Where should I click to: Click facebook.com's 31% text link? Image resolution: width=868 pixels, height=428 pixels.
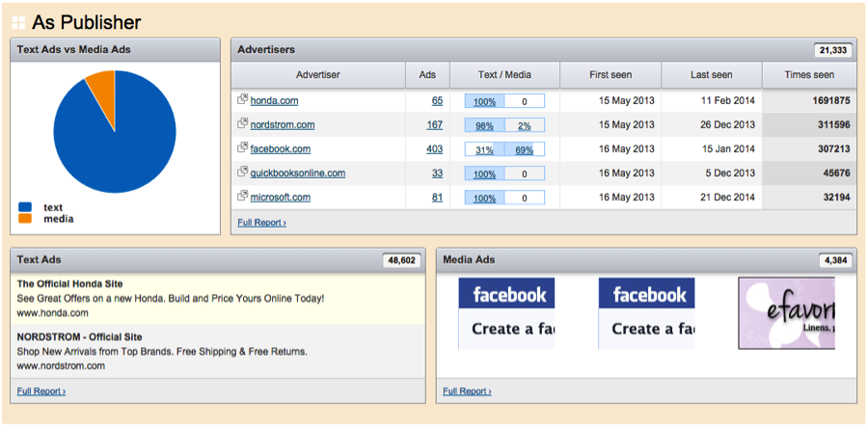click(x=484, y=149)
